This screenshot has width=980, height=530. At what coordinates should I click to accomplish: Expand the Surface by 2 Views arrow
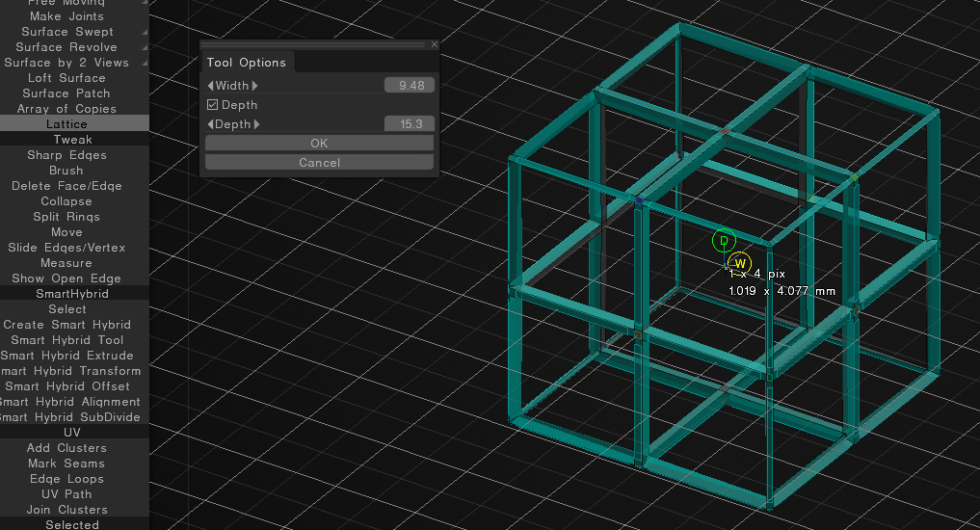pos(145,63)
